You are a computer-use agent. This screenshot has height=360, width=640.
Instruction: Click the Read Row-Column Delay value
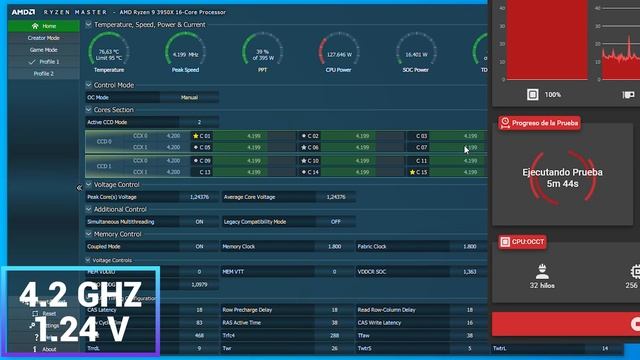[x=469, y=310]
